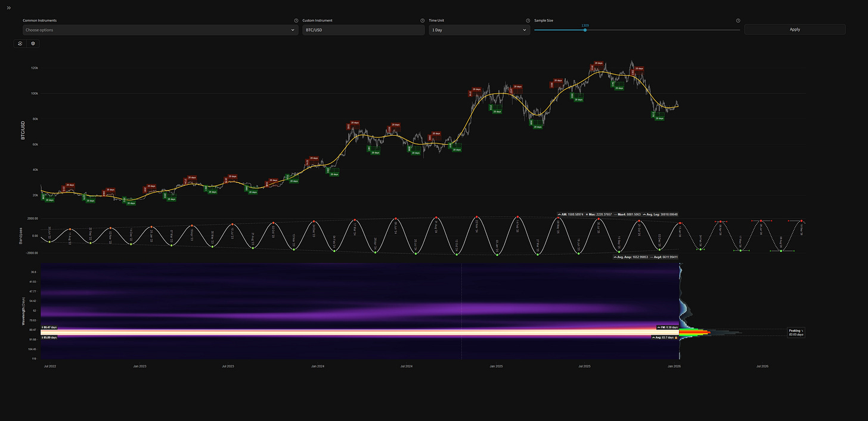This screenshot has width=868, height=421.
Task: Click the cube icon in the chart toolbar
Action: click(33, 43)
